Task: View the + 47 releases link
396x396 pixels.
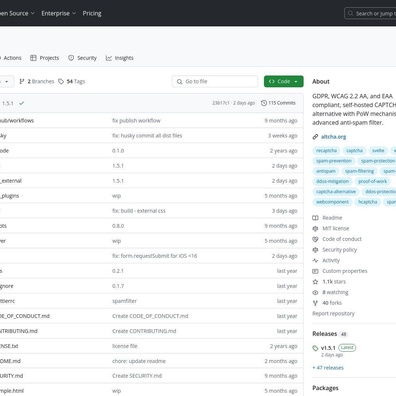Action: 328,368
